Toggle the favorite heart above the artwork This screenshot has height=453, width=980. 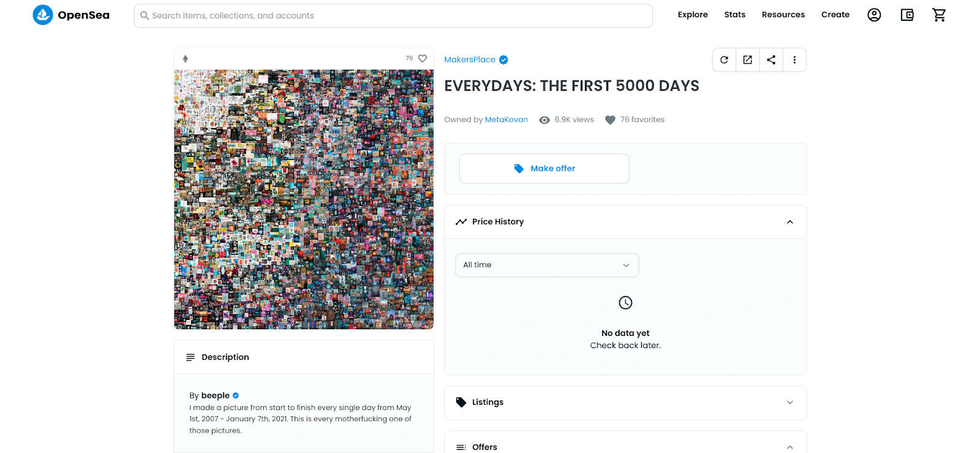point(423,59)
